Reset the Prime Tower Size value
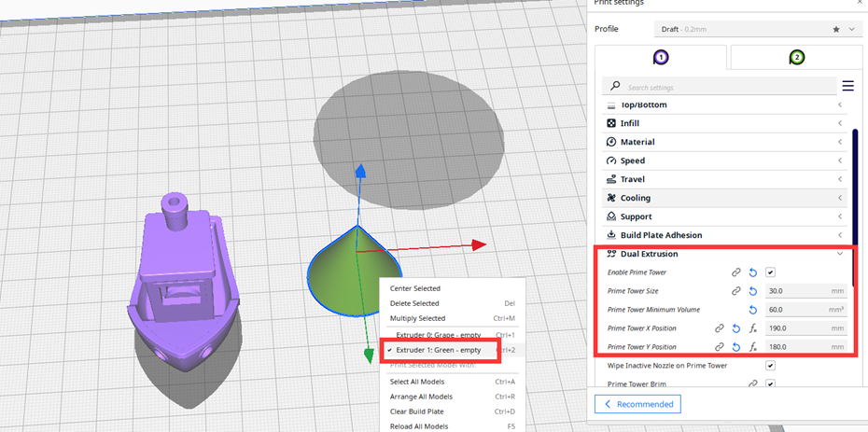The height and width of the screenshot is (432, 868). 753,291
